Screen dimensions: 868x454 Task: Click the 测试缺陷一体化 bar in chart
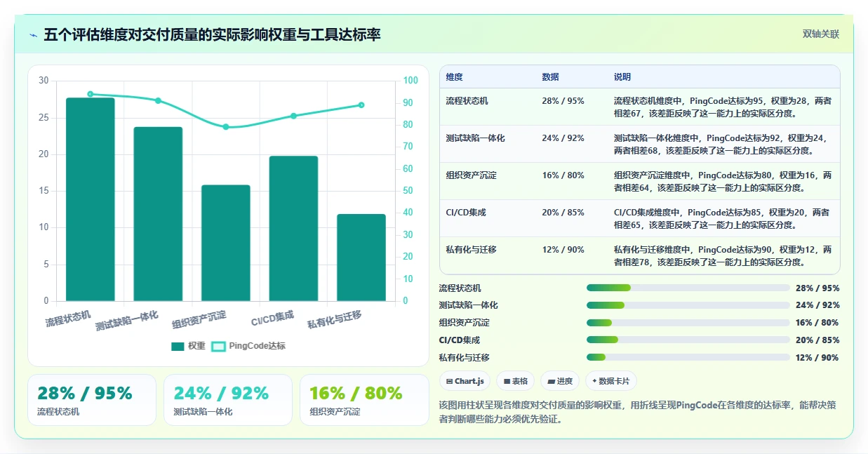point(158,214)
